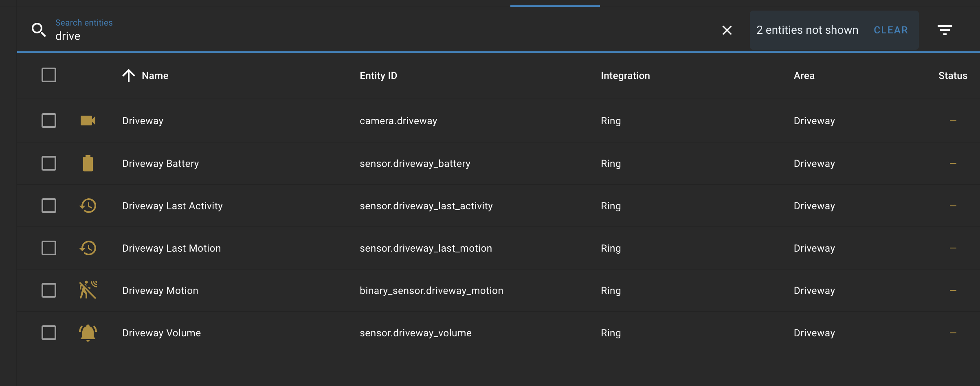The image size is (980, 386).
Task: Click the status dash for Driveway Last Activity
Action: 953,206
